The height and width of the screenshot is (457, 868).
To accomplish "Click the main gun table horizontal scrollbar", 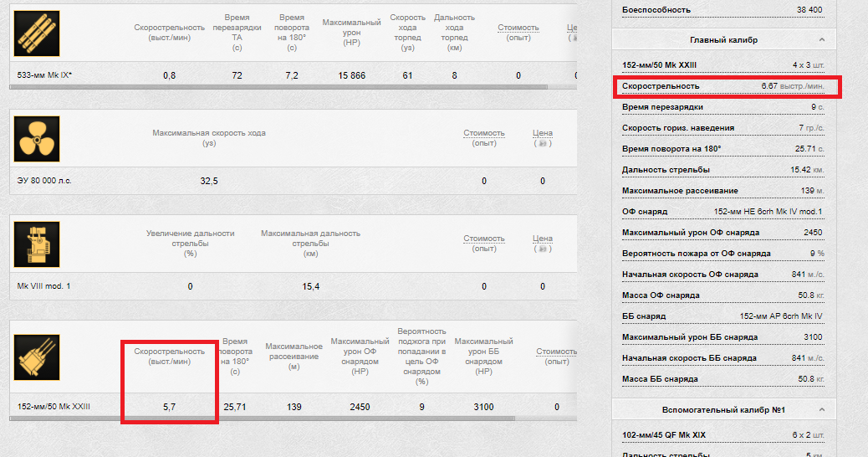I will (x=293, y=418).
